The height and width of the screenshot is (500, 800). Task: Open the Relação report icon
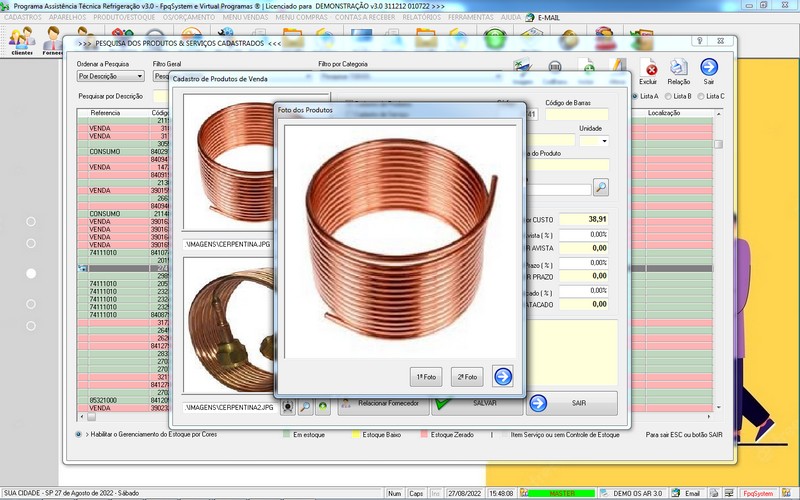pos(679,71)
